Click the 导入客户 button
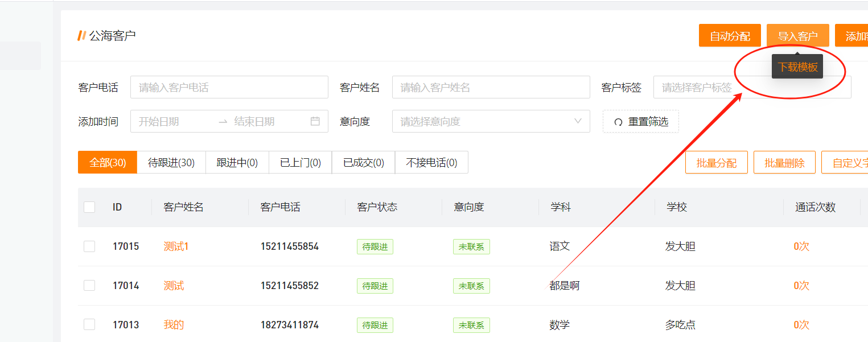 (798, 35)
